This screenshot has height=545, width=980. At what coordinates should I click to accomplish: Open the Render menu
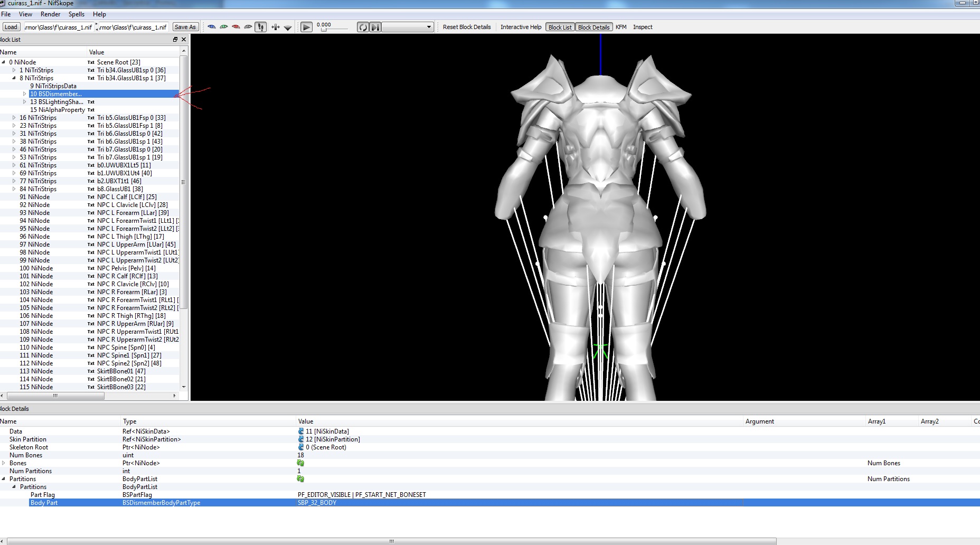pos(50,14)
